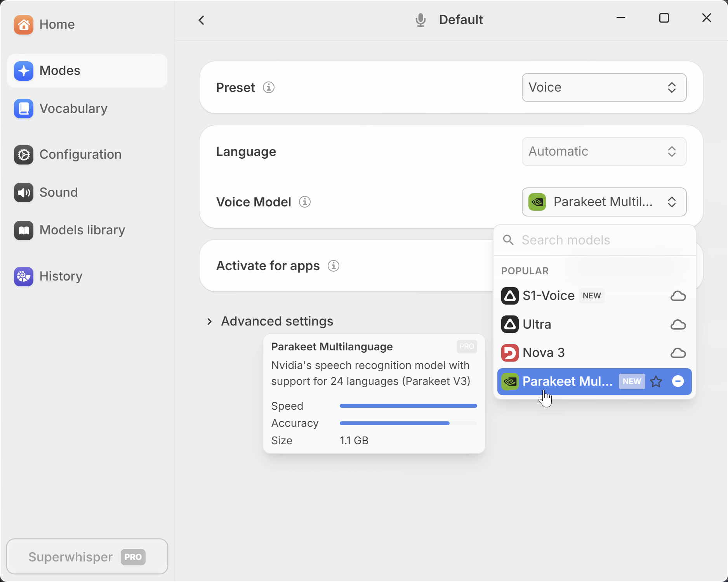This screenshot has height=582, width=728.
Task: Open the Language Automatic dropdown
Action: [x=604, y=151]
